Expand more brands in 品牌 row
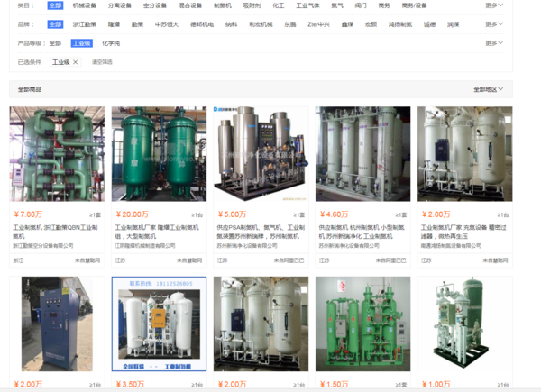541x392 pixels. pos(493,24)
